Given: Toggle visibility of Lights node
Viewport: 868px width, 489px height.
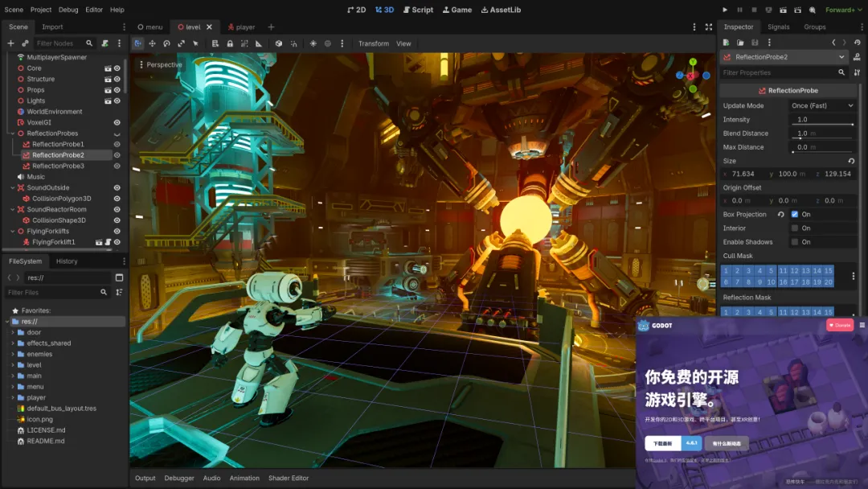Looking at the screenshot, I should tap(117, 101).
